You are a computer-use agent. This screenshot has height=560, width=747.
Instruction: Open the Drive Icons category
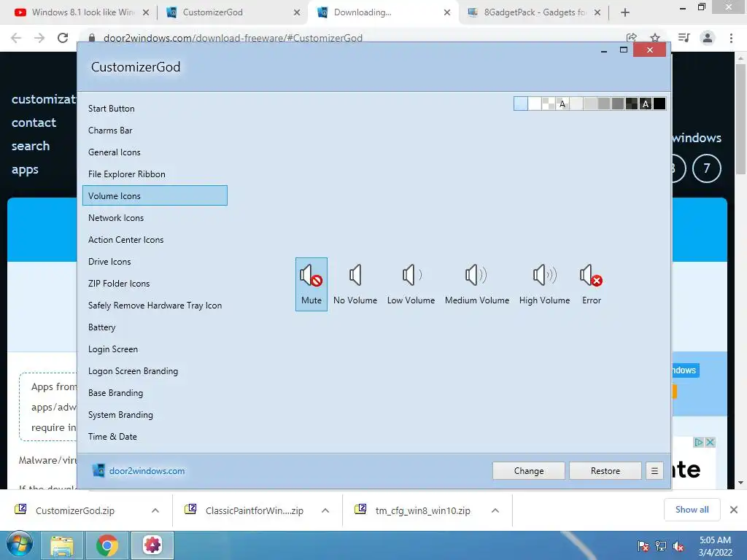pyautogui.click(x=155, y=262)
